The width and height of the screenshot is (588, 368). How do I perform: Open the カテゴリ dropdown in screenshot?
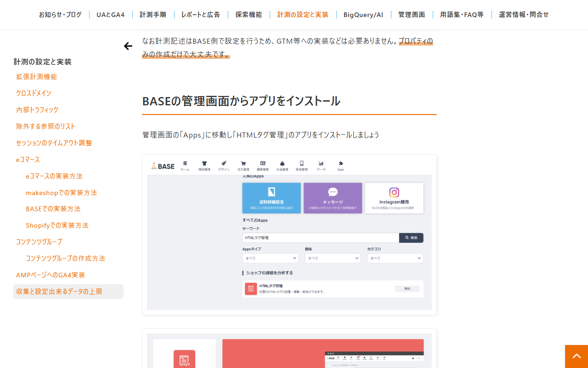pos(395,258)
